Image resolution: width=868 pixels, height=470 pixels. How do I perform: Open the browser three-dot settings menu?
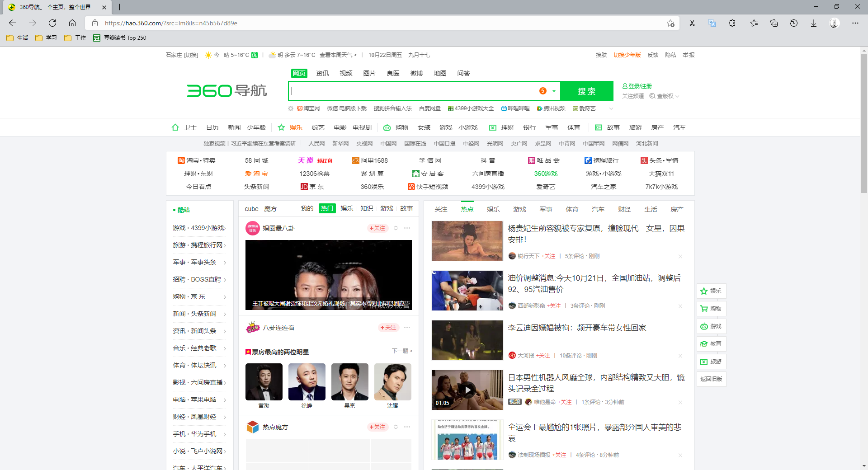(855, 23)
